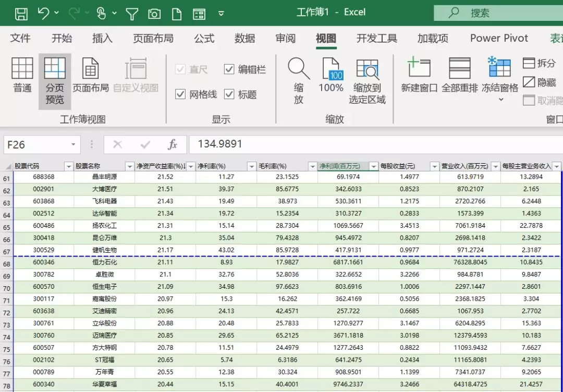Select 普通 normal workbook view
Image resolution: width=563 pixels, height=392 pixels.
(22, 76)
